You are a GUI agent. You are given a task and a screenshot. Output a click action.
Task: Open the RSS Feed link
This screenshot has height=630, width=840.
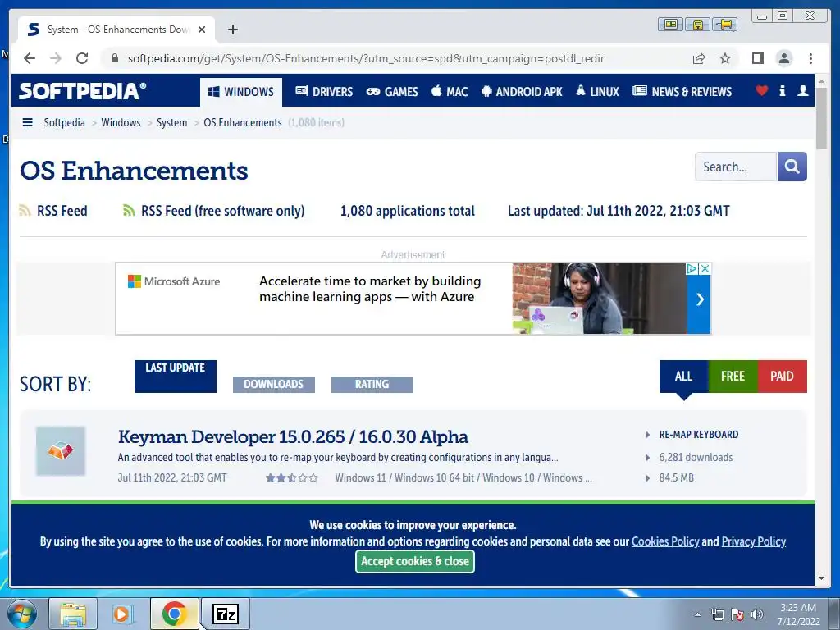pyautogui.click(x=62, y=211)
